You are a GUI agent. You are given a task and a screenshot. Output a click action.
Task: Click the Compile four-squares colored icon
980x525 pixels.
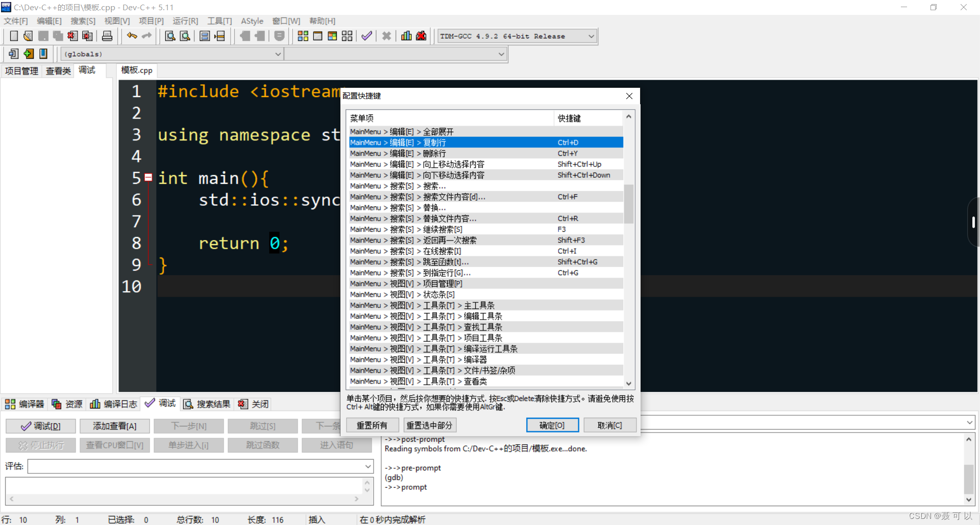303,36
